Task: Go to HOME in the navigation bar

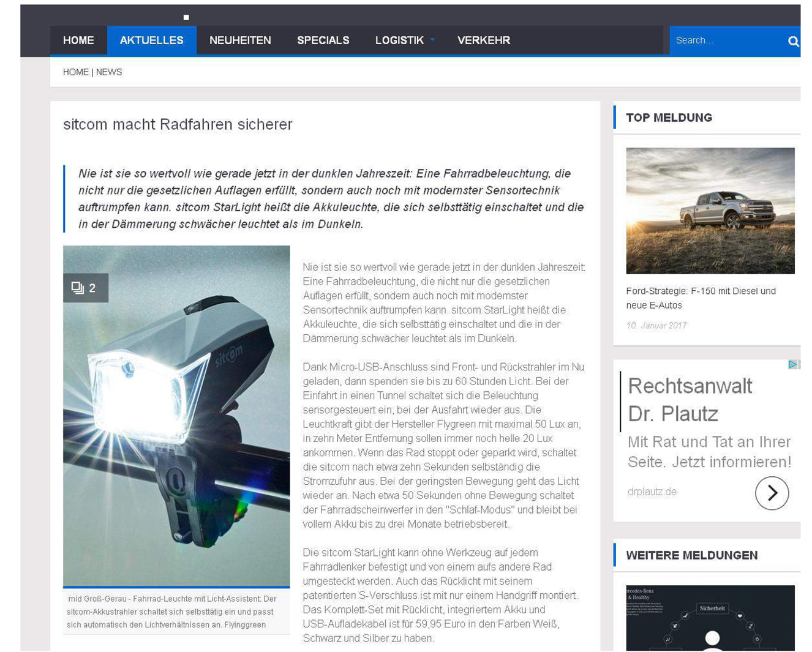Action: click(78, 40)
